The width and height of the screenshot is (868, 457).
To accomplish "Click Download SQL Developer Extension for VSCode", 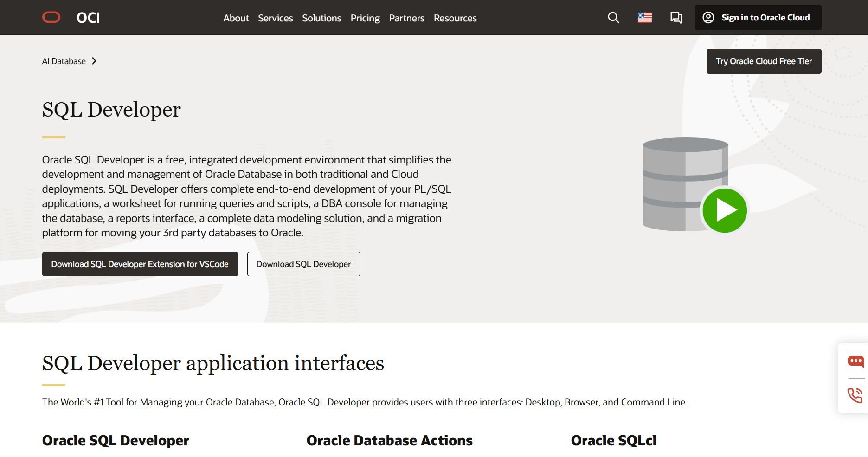I will (140, 264).
